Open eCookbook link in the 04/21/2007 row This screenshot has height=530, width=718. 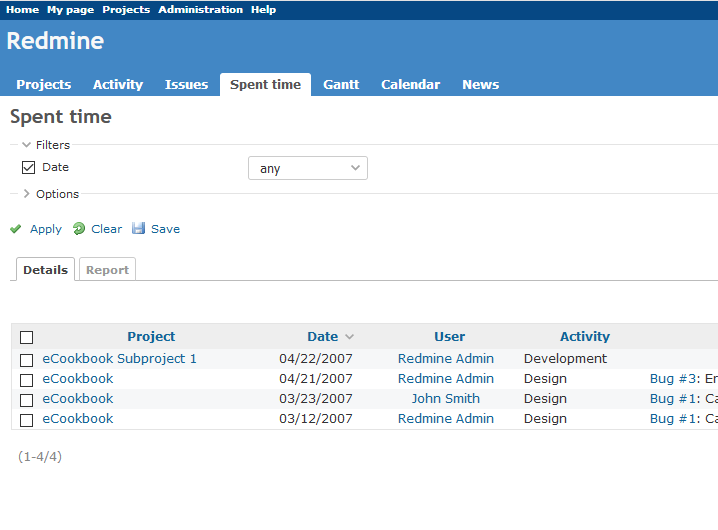coord(78,379)
